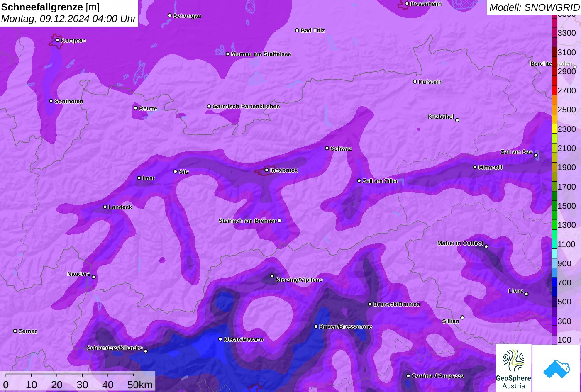This screenshot has width=581, height=392.
Task: Select the Nauders marker dot
Action: [94, 277]
